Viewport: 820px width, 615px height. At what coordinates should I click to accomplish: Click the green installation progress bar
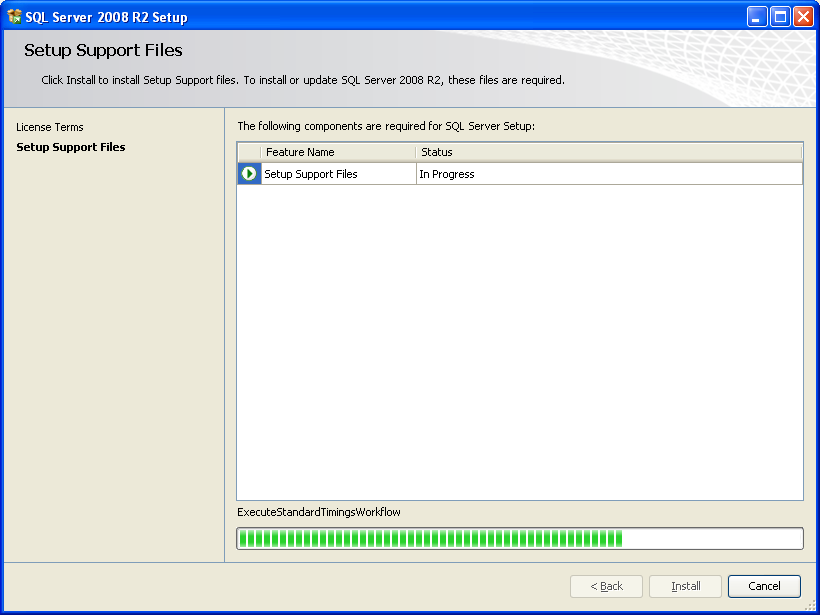(520, 539)
